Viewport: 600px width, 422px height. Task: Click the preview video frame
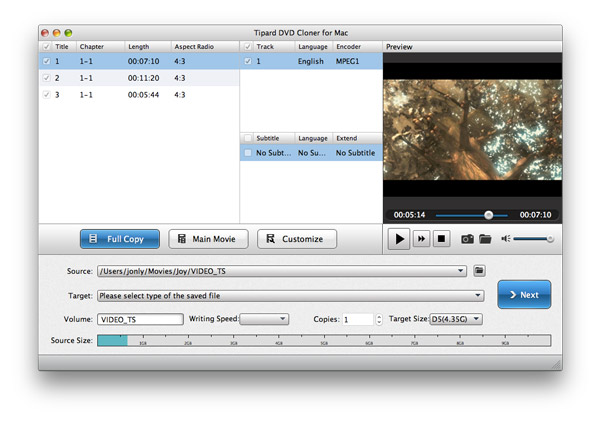[x=473, y=130]
